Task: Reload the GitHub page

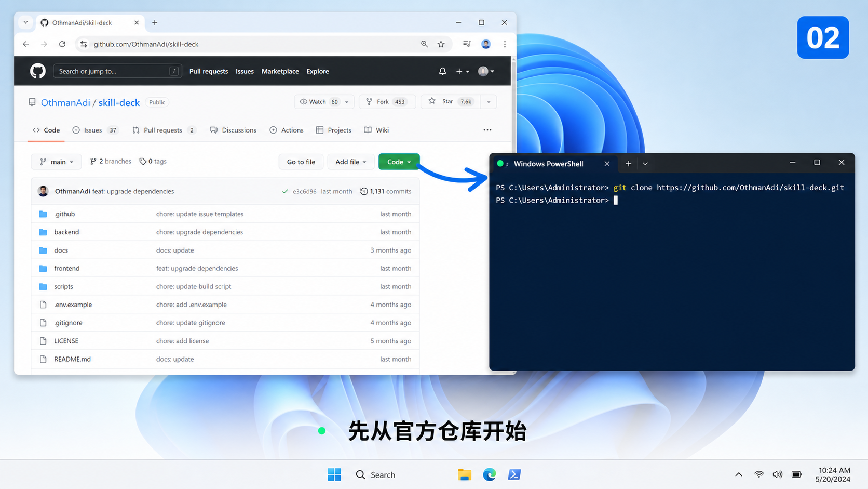Action: (62, 44)
